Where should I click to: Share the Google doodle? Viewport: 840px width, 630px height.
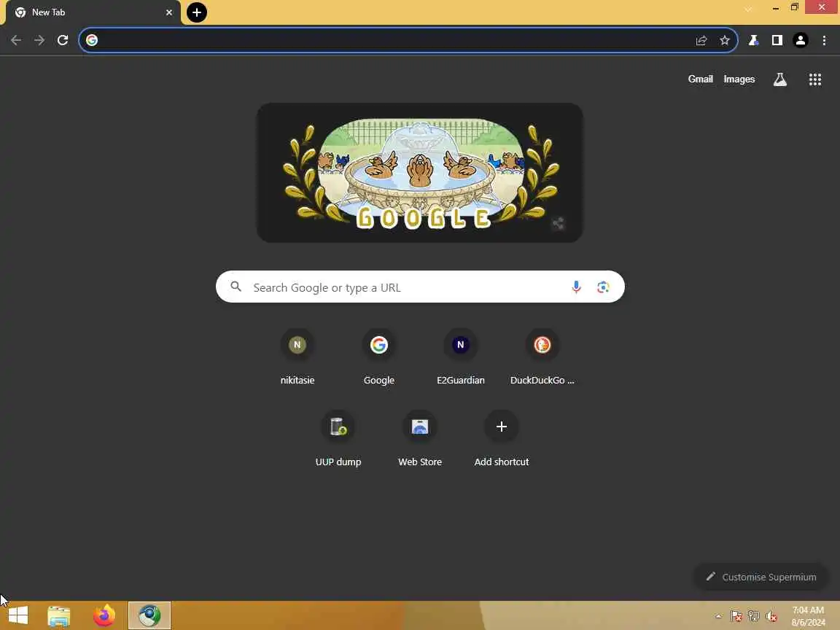[x=559, y=223]
